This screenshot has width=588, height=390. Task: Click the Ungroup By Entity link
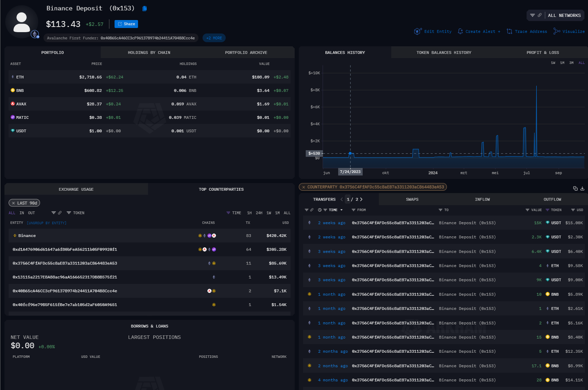point(46,223)
